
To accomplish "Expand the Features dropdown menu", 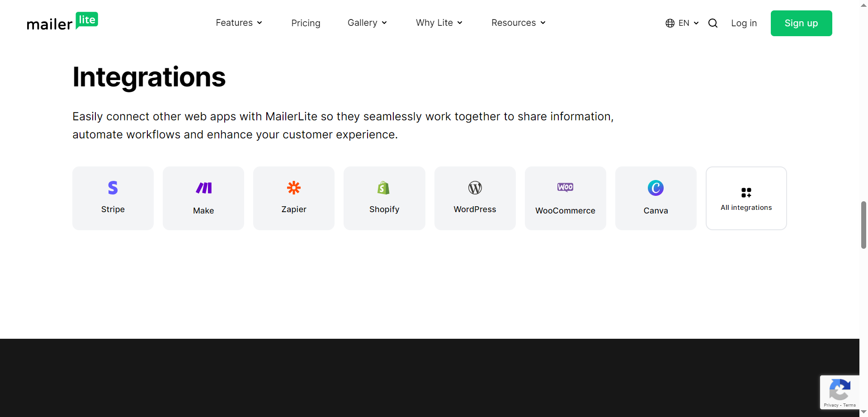I will click(239, 23).
